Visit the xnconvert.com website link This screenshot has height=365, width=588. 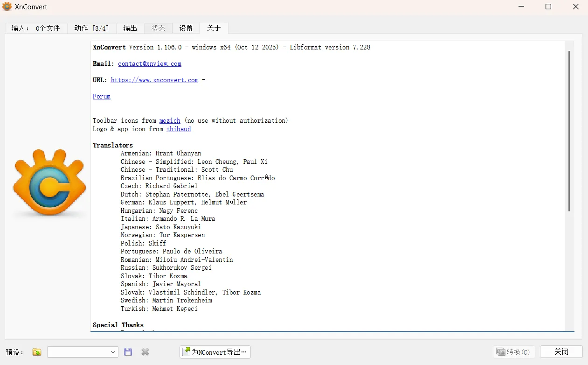tap(154, 80)
